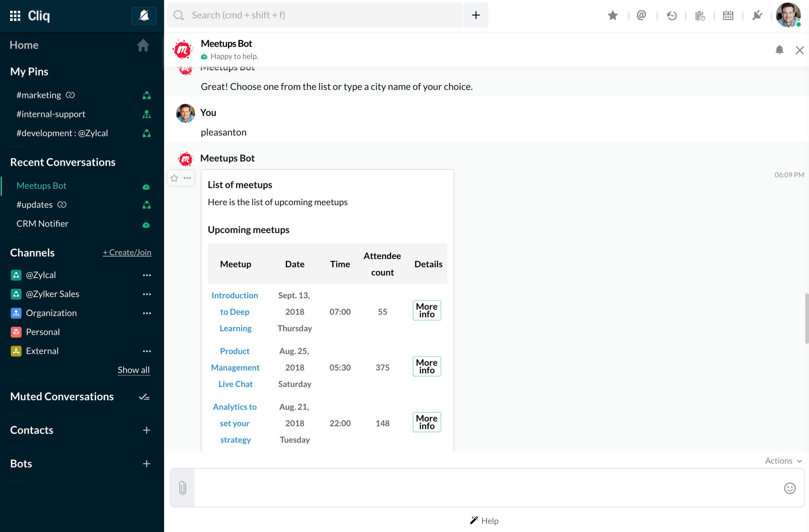809x532 pixels.
Task: Star the List of meetups message
Action: pos(174,178)
